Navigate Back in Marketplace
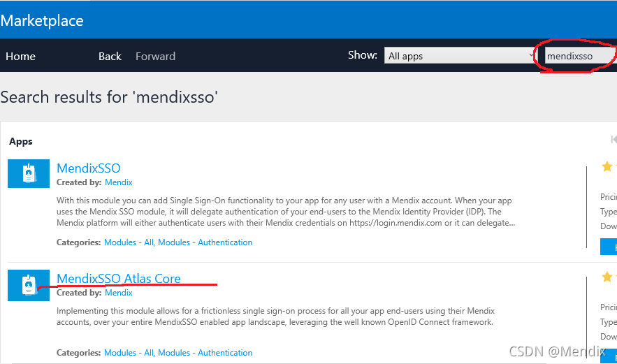 [x=110, y=57]
